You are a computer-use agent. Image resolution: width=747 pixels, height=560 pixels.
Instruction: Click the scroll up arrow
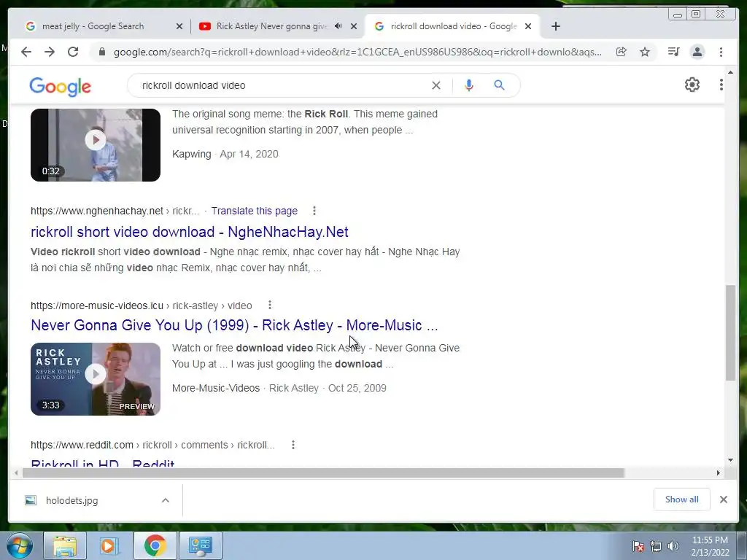tap(730, 72)
